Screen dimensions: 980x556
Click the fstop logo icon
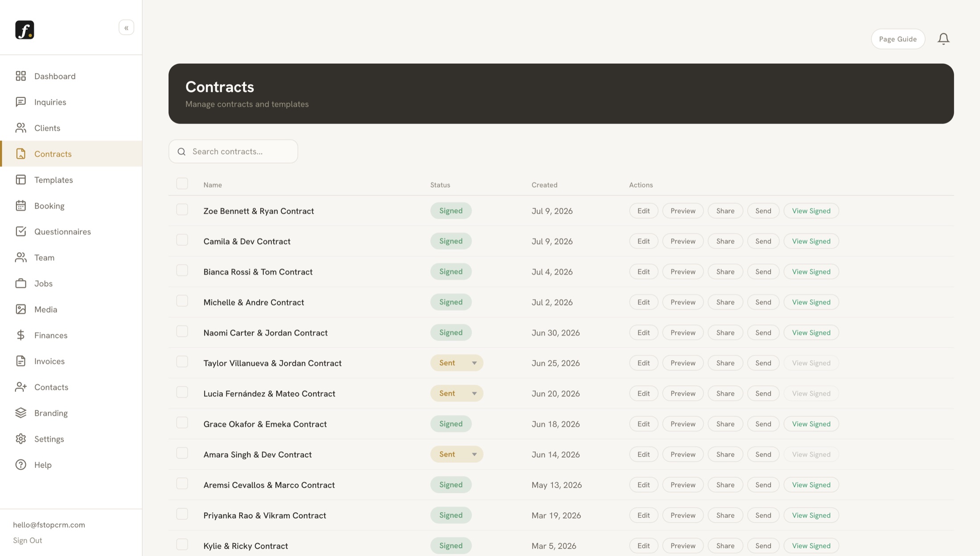click(x=24, y=30)
